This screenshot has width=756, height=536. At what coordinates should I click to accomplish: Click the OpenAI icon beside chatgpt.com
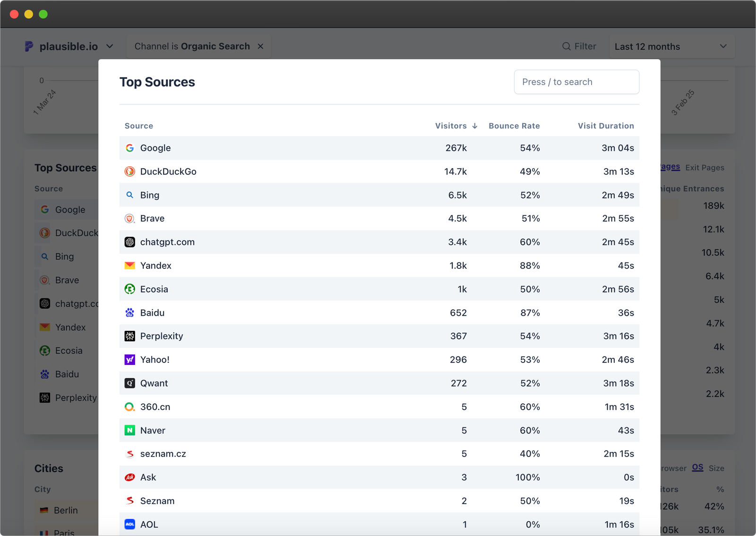pyautogui.click(x=129, y=242)
